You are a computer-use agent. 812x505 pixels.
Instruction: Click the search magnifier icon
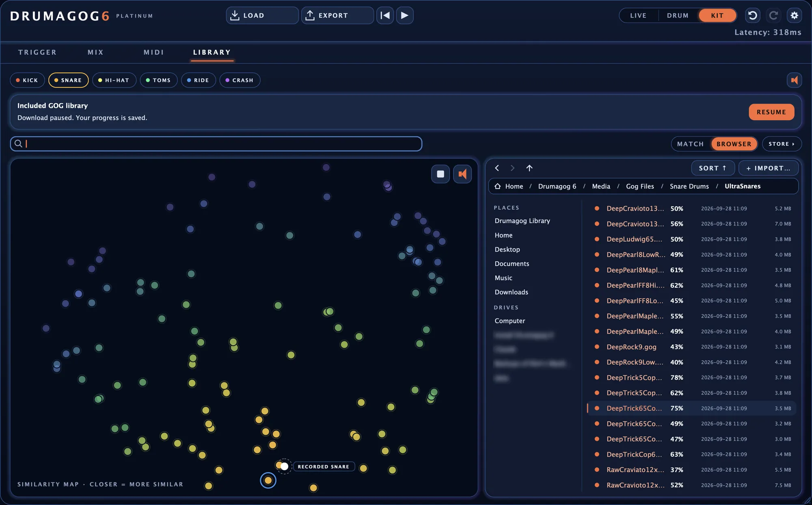point(18,143)
